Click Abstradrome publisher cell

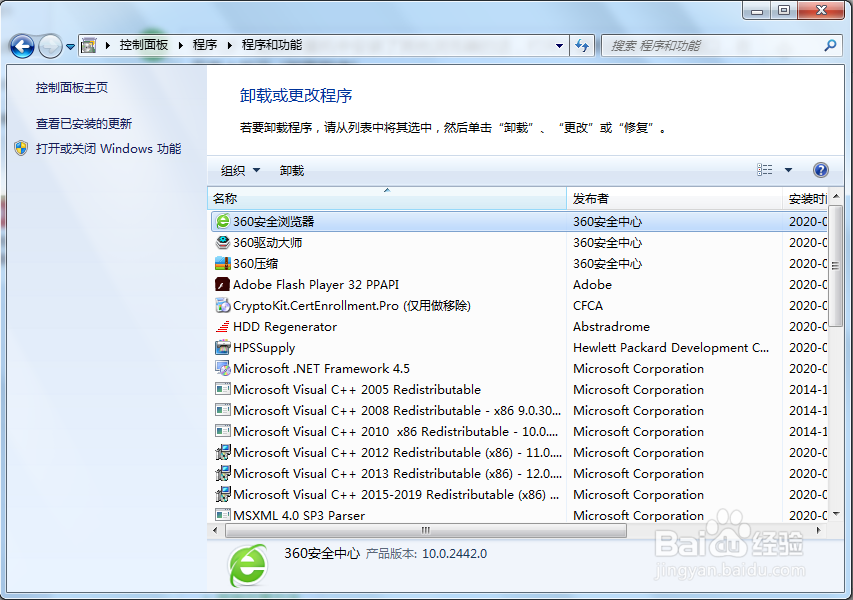coord(611,326)
